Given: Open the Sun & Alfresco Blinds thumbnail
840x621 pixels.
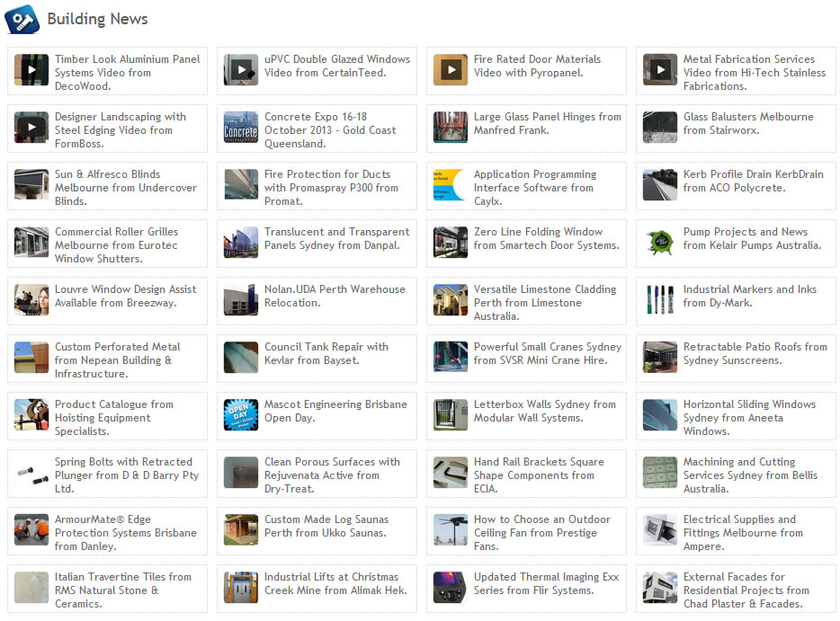Looking at the screenshot, I should [31, 185].
